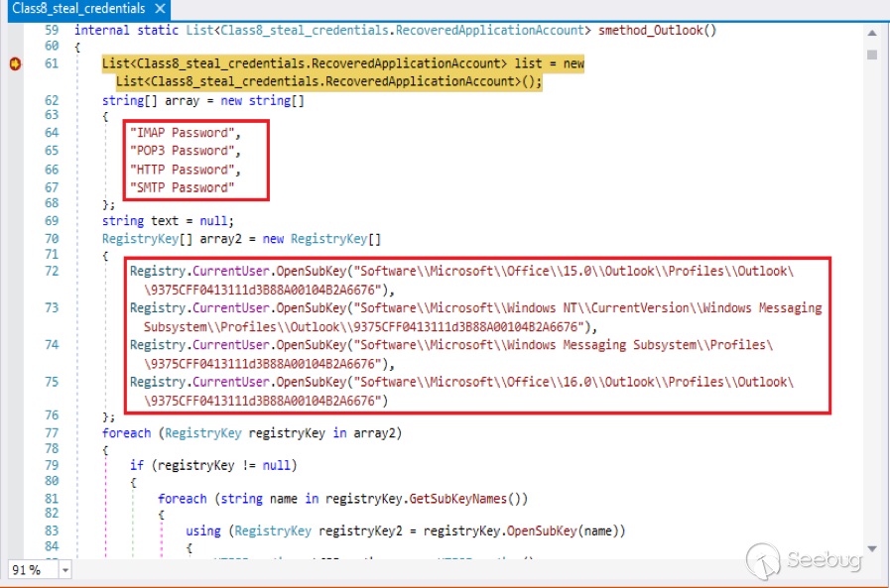Click the "SMTP Password" string
890x588 pixels.
click(183, 187)
